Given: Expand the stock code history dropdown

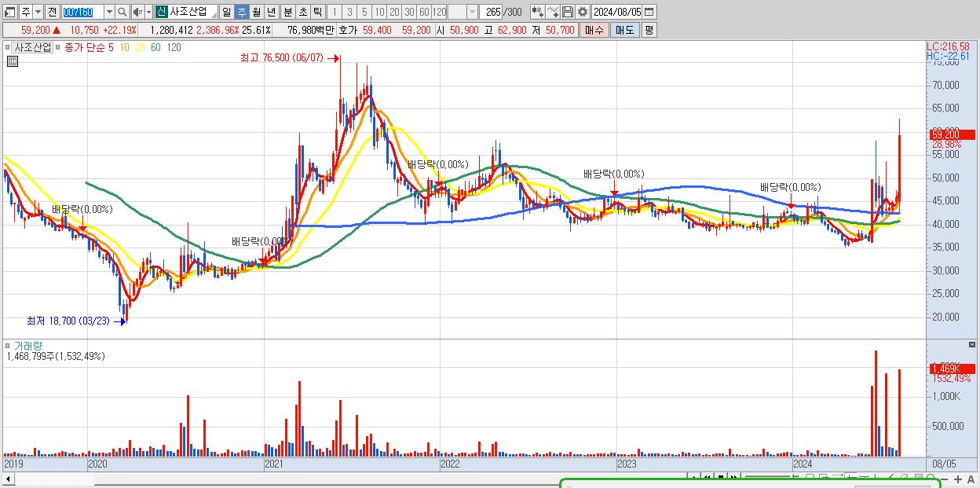Looking at the screenshot, I should (x=109, y=12).
